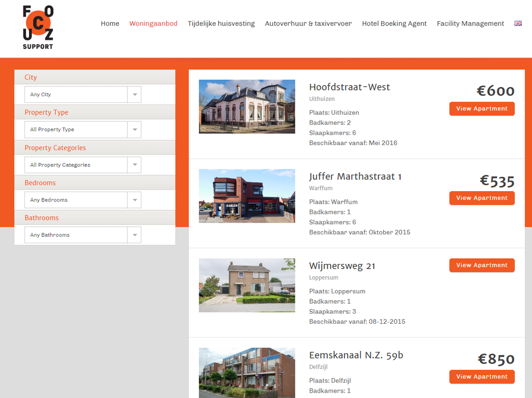Image resolution: width=532 pixels, height=398 pixels.
Task: Click 'Badkamers: 2' text
Action: (330, 122)
